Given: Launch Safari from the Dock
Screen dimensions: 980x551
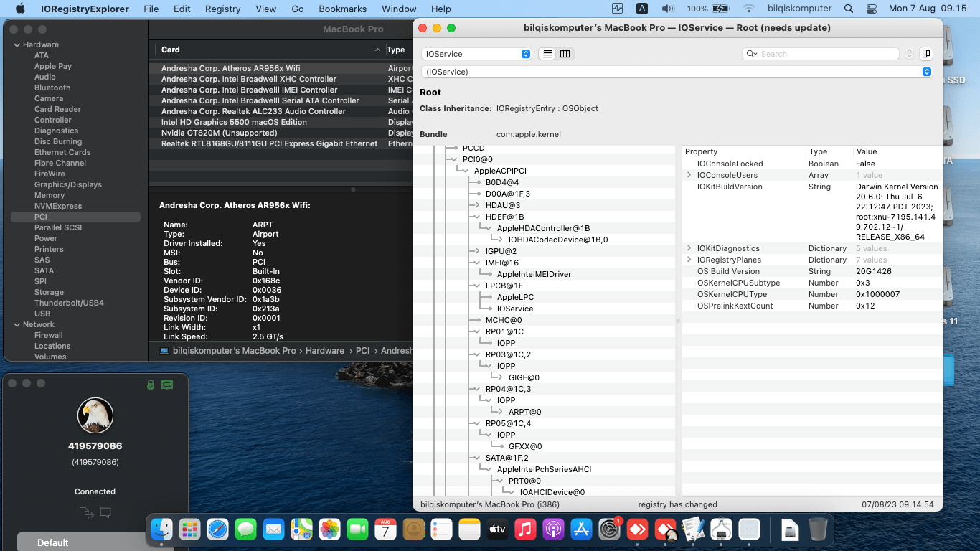Looking at the screenshot, I should pos(217,530).
